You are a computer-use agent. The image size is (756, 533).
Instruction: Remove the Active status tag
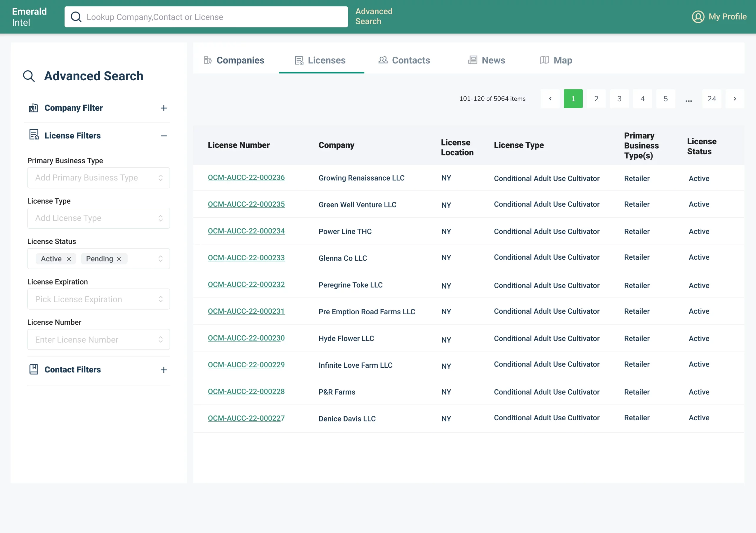pos(69,259)
